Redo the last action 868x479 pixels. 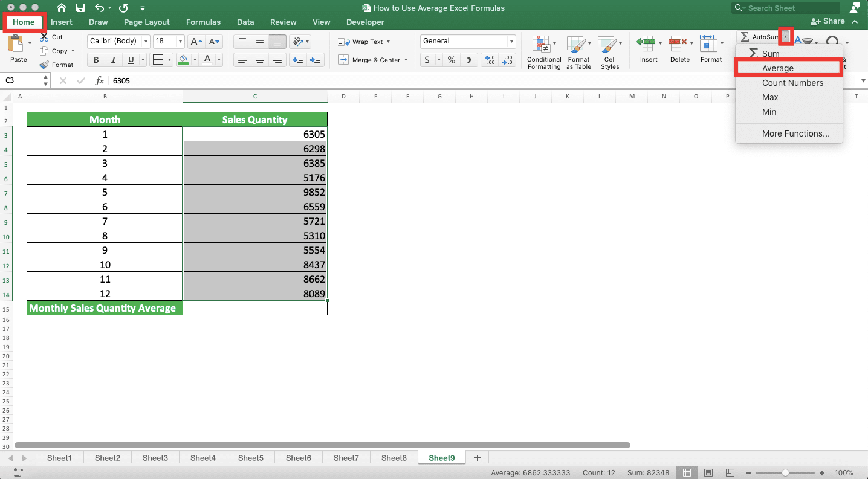point(124,8)
